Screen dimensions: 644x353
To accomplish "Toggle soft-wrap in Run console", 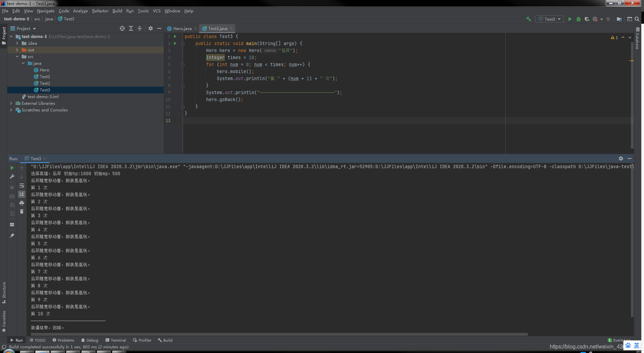I will coord(22,186).
